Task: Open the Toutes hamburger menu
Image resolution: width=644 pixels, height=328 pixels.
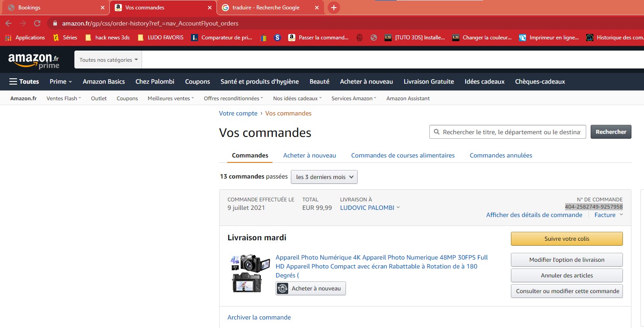Action: [x=24, y=81]
